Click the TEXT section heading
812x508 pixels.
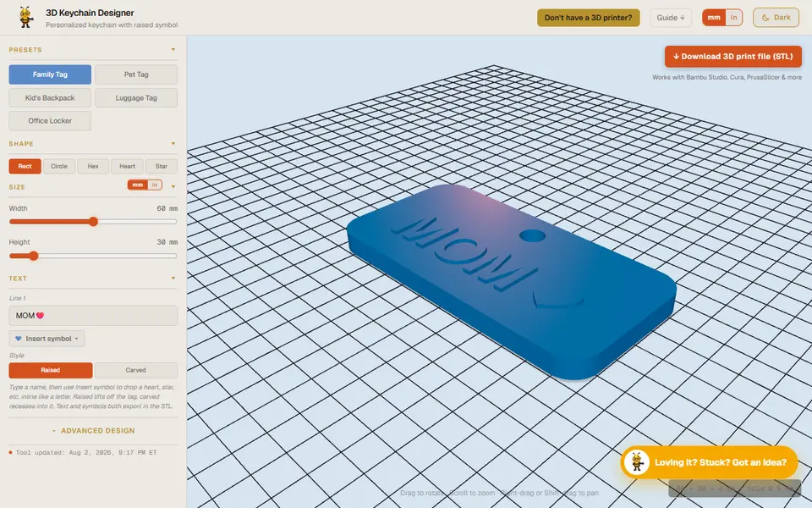(x=18, y=279)
